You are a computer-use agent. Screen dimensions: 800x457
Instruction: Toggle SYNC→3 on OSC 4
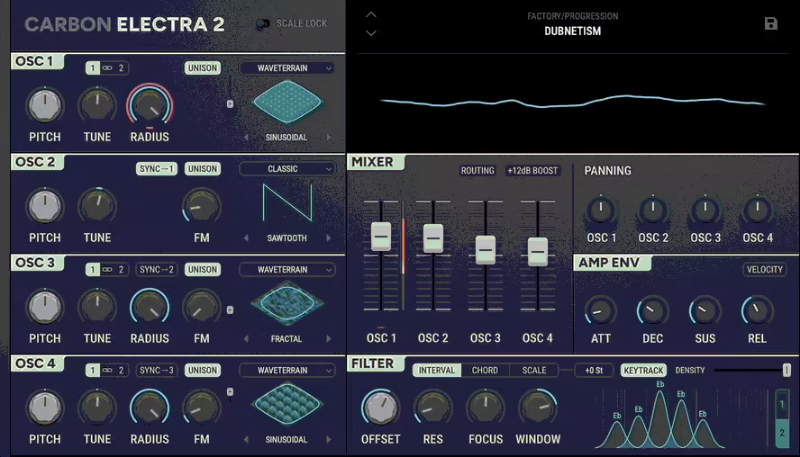pos(157,370)
